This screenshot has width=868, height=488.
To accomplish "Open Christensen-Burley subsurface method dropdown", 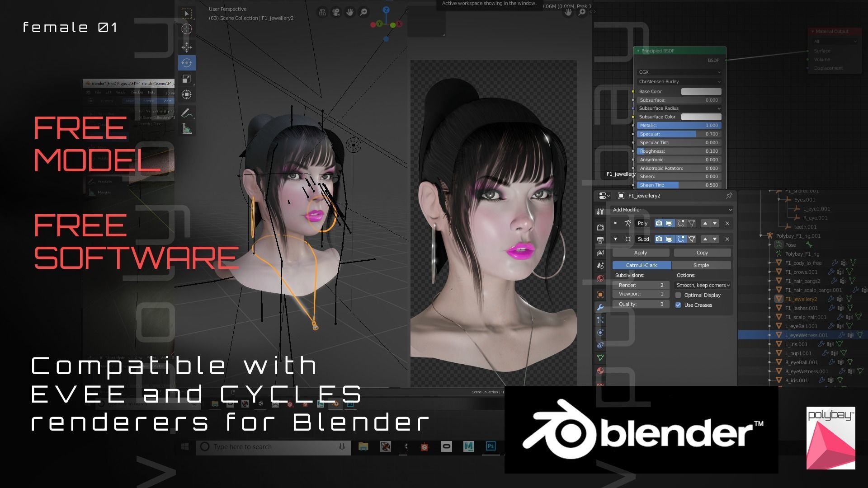I will click(679, 81).
